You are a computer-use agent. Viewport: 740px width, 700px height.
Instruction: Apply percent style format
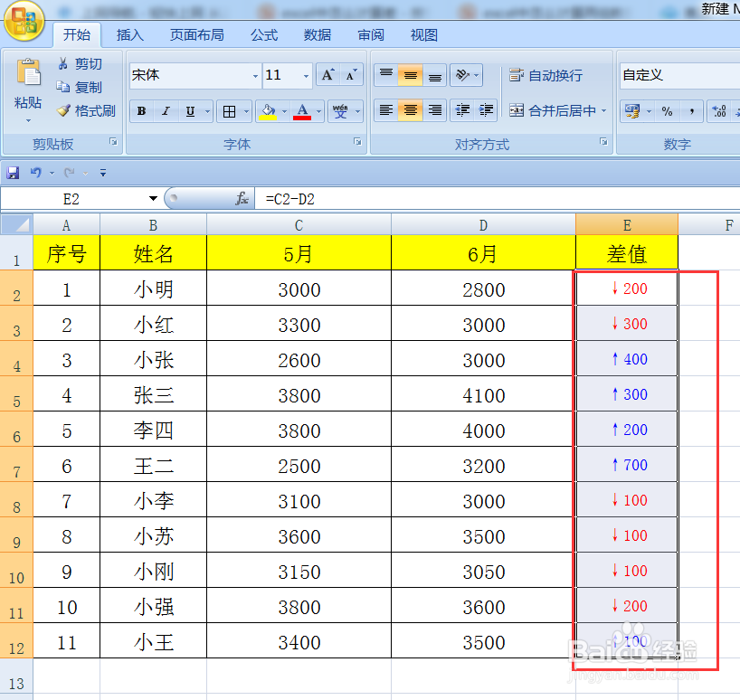tap(667, 111)
